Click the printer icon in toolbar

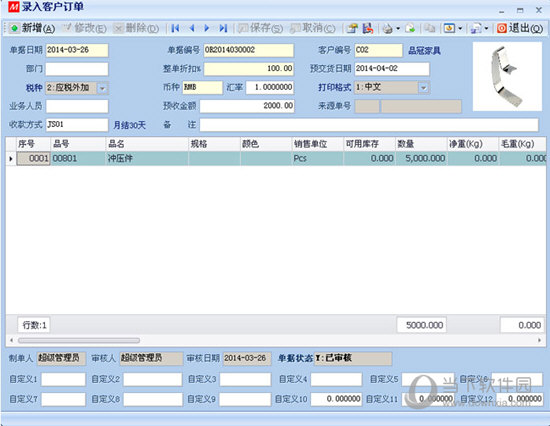[x=388, y=28]
